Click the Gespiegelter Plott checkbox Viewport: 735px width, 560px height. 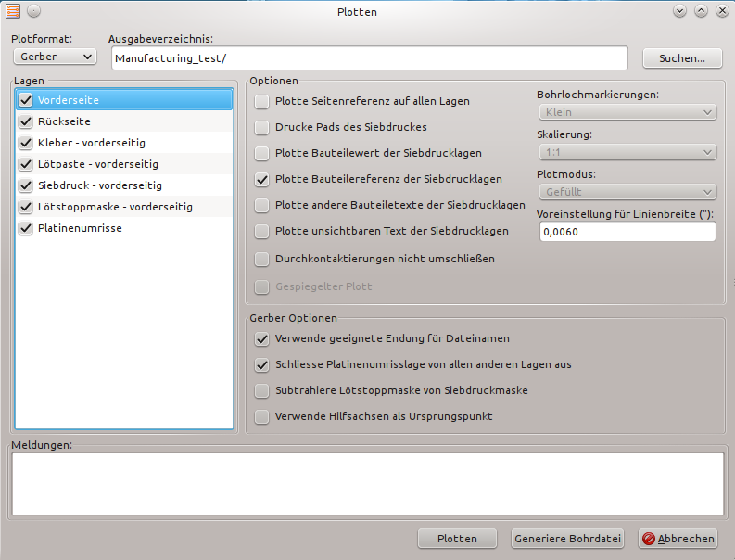coord(261,286)
